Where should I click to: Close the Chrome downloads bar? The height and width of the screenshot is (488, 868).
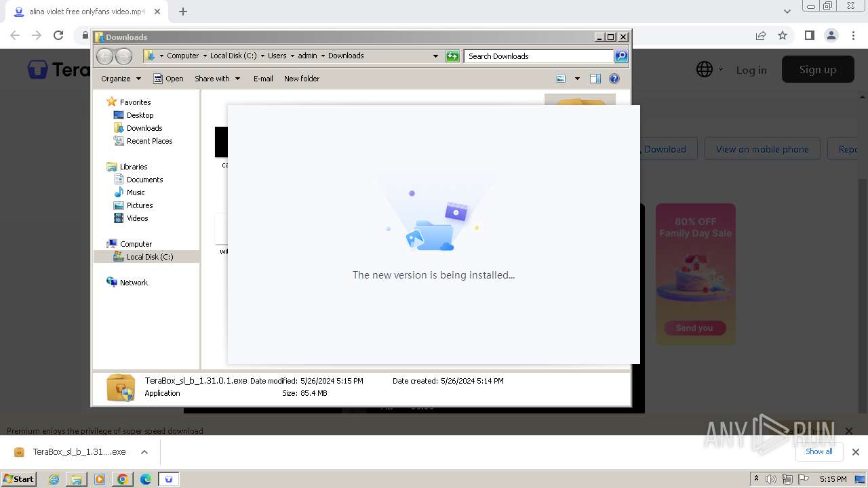pyautogui.click(x=856, y=452)
